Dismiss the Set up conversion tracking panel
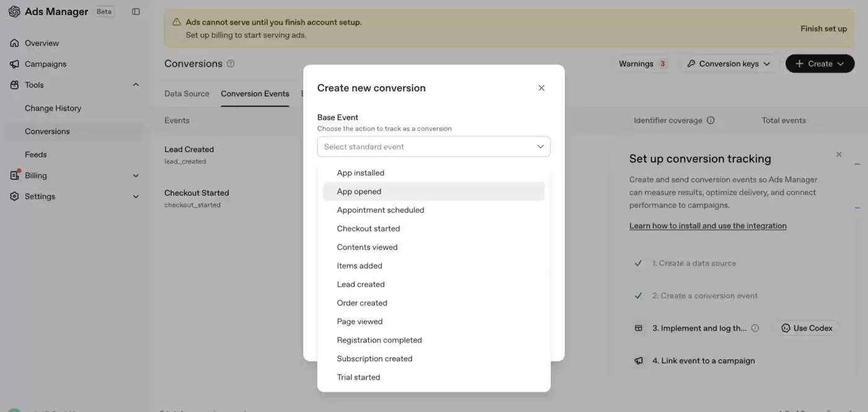868x412 pixels. [839, 154]
